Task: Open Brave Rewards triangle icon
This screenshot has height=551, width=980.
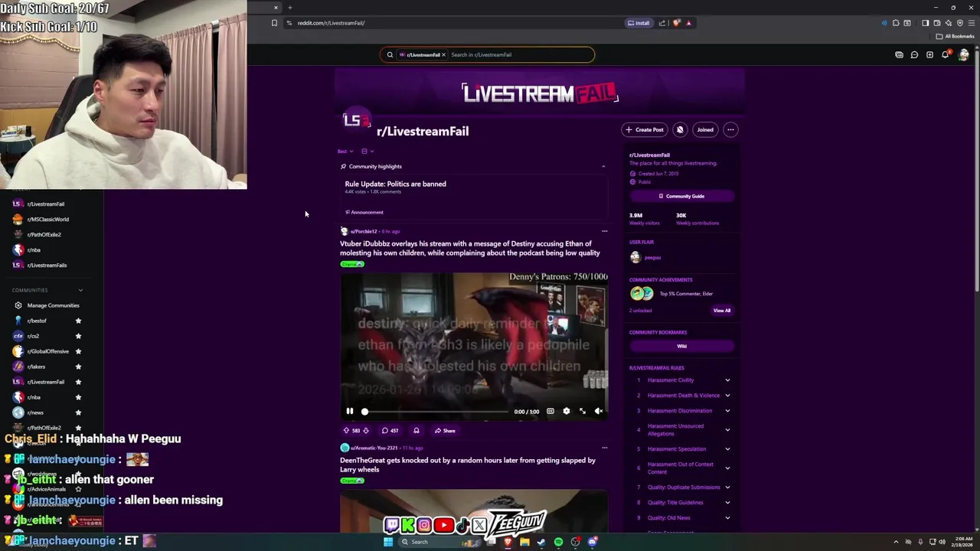Action: [x=688, y=23]
